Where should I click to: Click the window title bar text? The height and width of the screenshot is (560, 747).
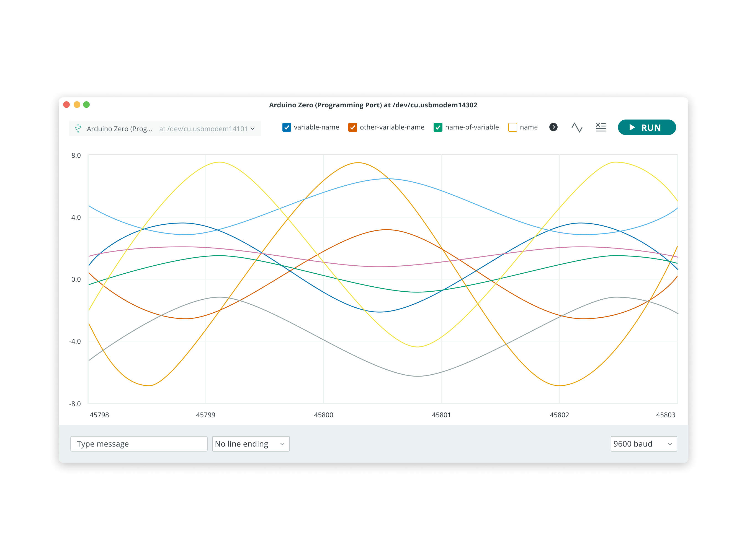373,105
